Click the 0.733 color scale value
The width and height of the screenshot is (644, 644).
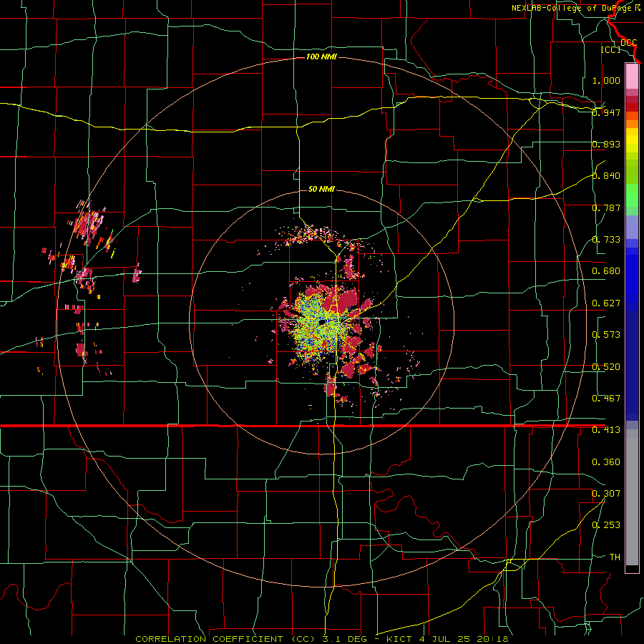[606, 240]
